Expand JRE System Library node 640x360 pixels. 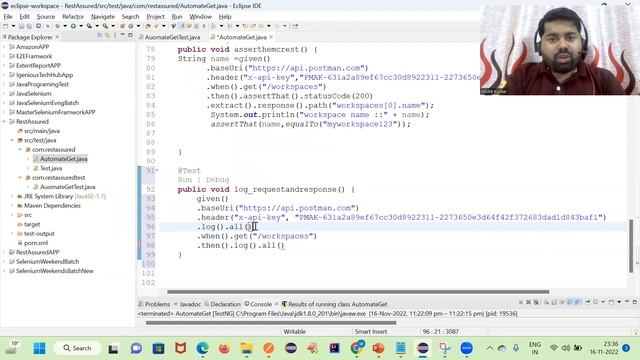(x=12, y=196)
